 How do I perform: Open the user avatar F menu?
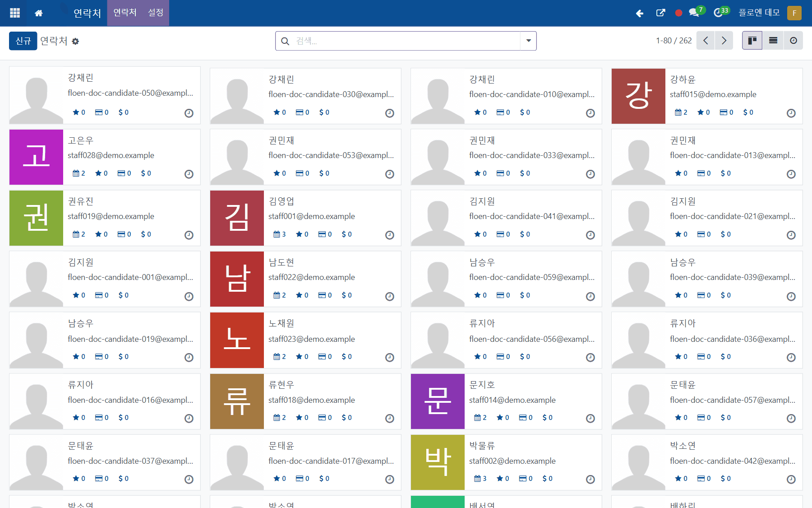coord(794,13)
